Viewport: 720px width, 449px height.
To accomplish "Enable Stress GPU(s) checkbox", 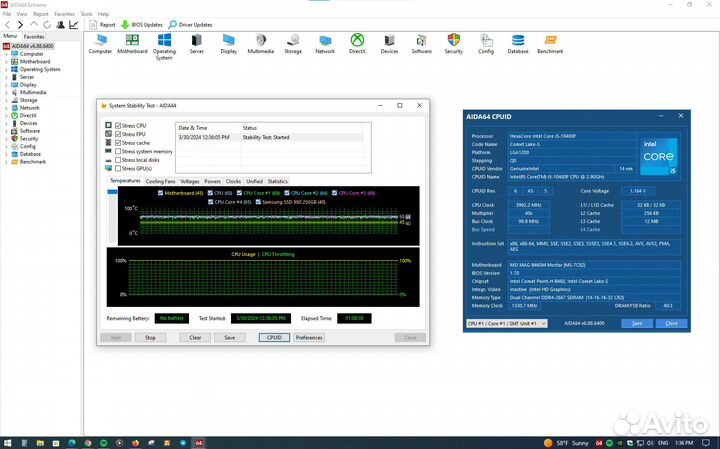I will pos(118,168).
